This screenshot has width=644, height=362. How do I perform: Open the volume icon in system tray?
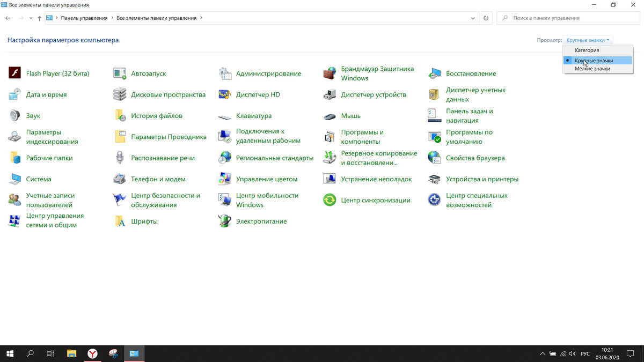click(x=573, y=354)
